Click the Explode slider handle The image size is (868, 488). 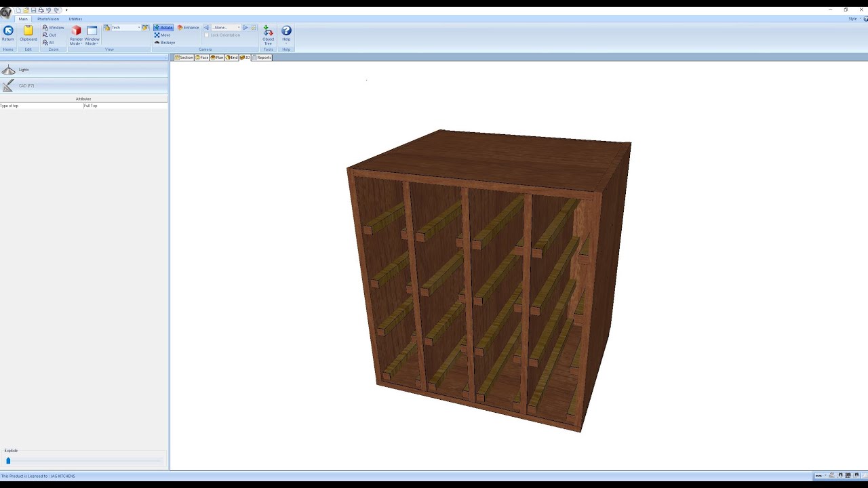coord(8,461)
